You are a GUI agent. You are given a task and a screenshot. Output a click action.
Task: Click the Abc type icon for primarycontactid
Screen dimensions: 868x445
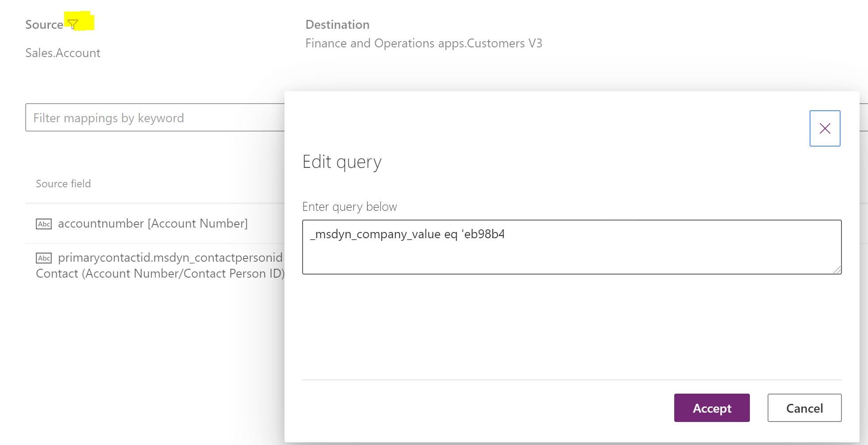point(44,258)
